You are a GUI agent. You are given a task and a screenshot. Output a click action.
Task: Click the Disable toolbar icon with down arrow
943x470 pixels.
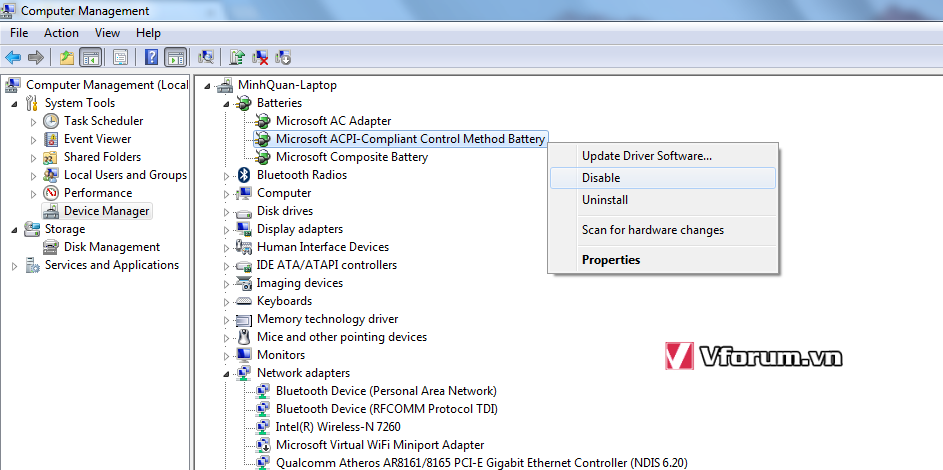283,58
